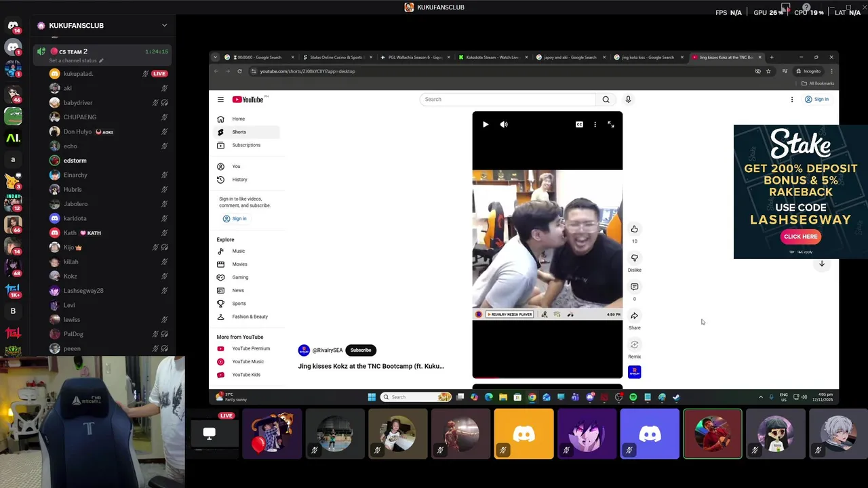868x488 pixels.
Task: Click Stake ad CLICK HERE button
Action: (800, 237)
